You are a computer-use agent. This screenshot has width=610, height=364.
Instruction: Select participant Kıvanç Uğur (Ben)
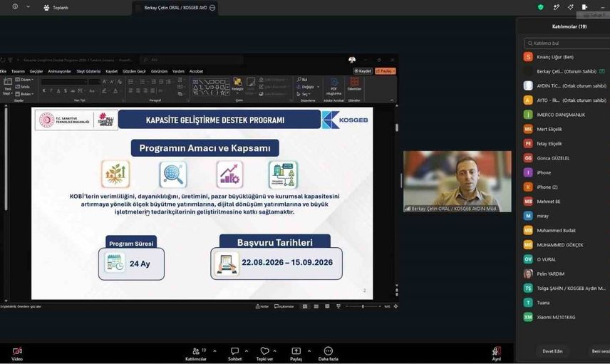pos(567,57)
